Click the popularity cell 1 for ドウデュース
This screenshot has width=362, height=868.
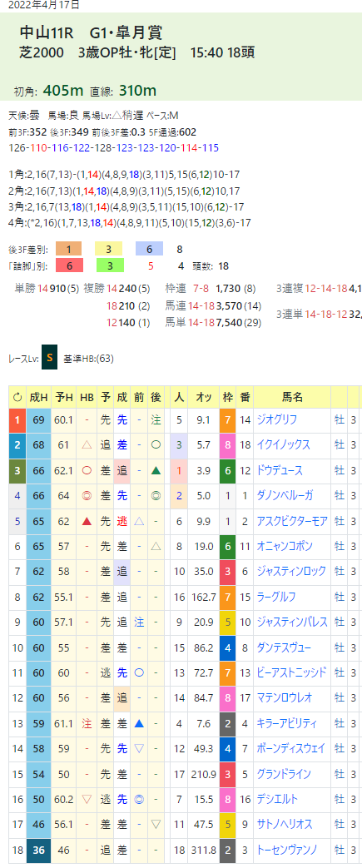179,471
